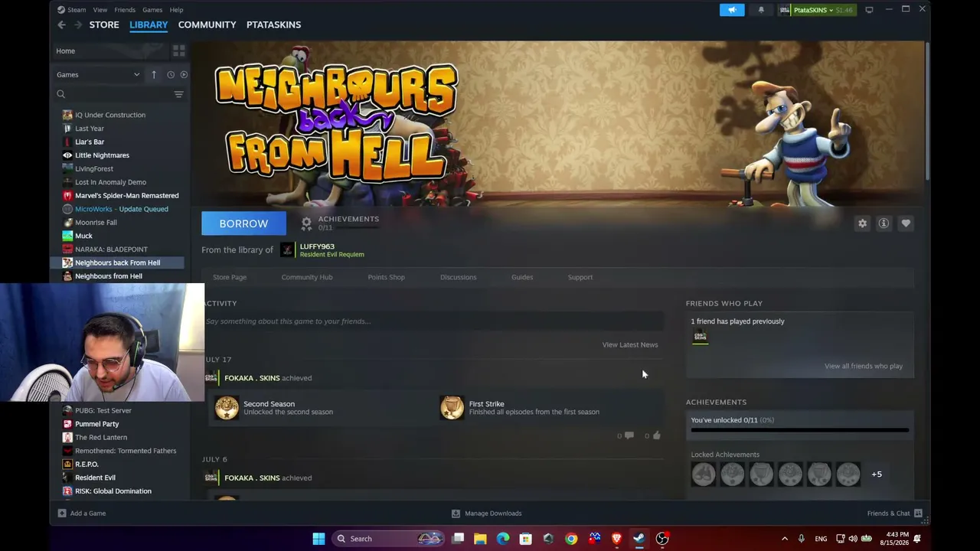The width and height of the screenshot is (980, 551).
Task: Click LUFFY963's avatar in the library lender row
Action: [287, 250]
